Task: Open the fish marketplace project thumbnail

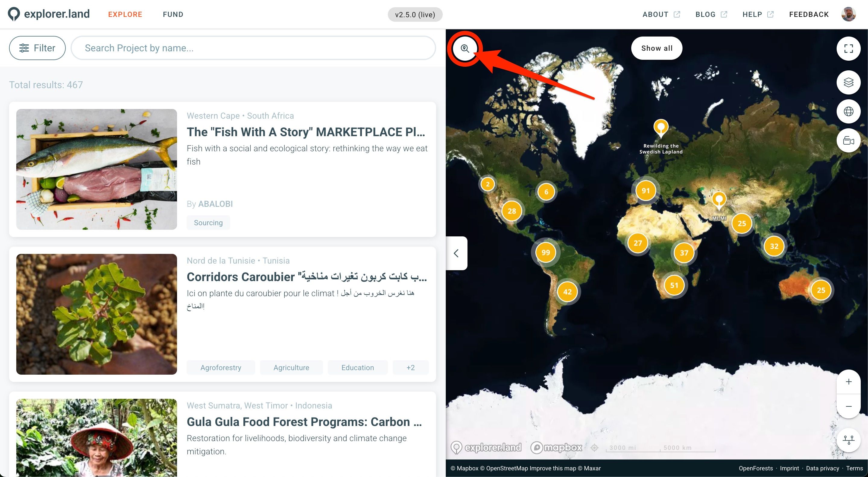Action: (x=97, y=169)
